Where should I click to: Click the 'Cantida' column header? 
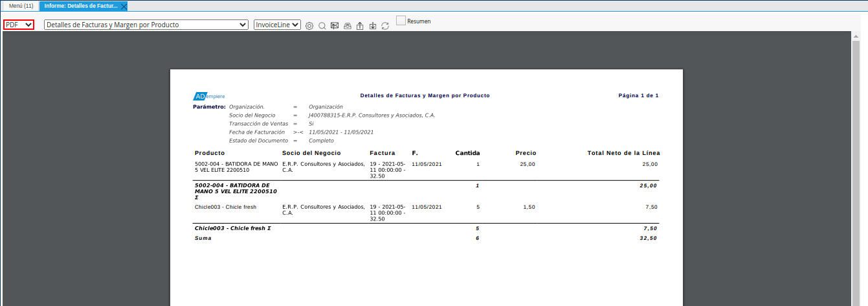tap(467, 153)
